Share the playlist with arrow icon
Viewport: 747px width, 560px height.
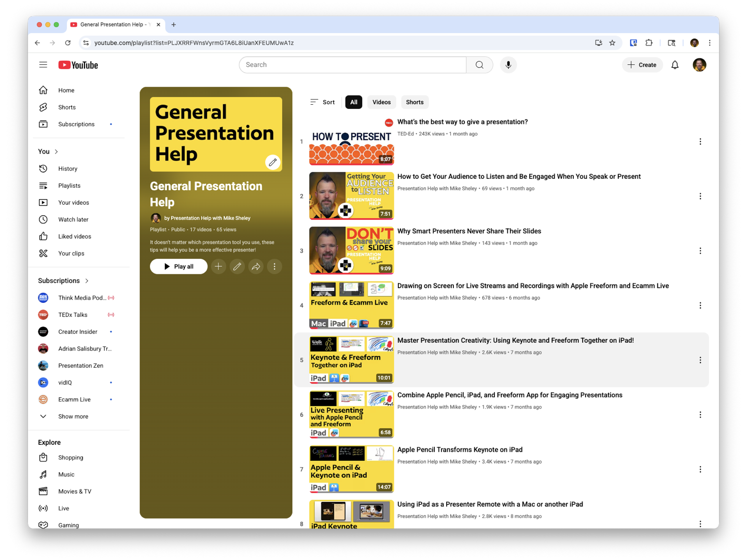click(256, 267)
